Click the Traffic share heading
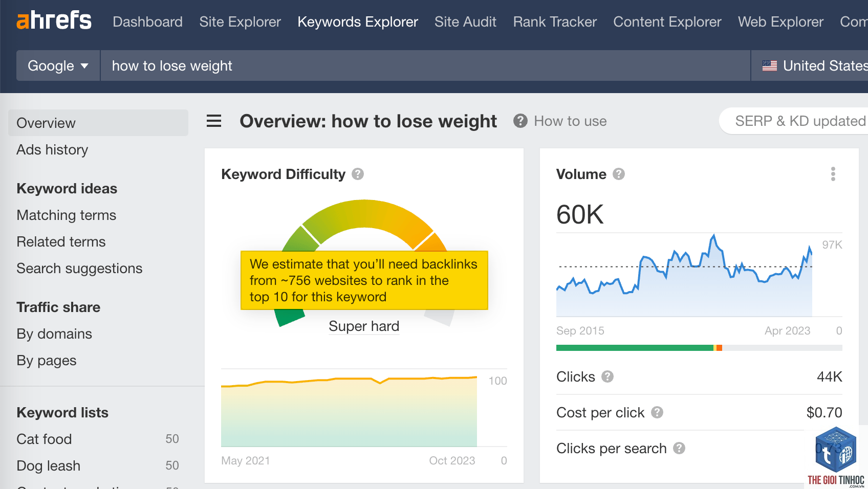Viewport: 868px width, 489px height. (x=58, y=307)
